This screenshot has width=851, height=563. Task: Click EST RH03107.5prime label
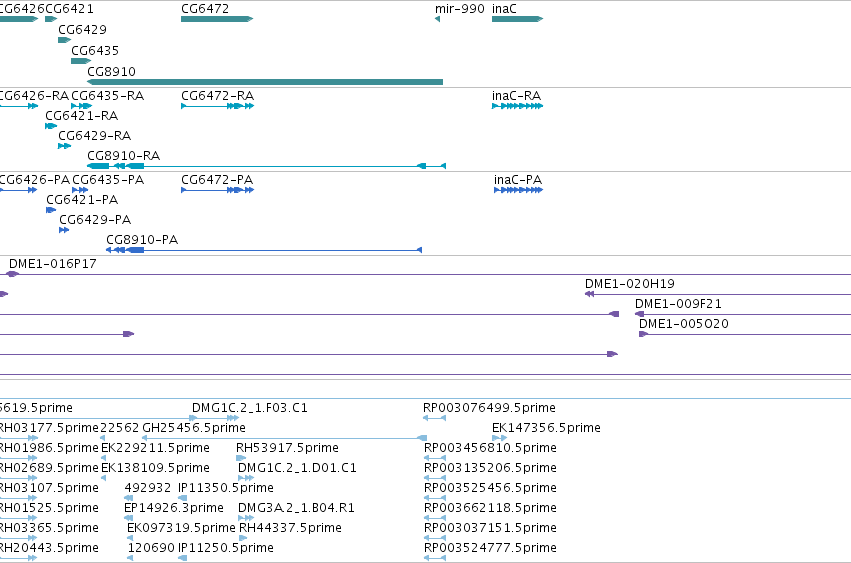pyautogui.click(x=49, y=488)
